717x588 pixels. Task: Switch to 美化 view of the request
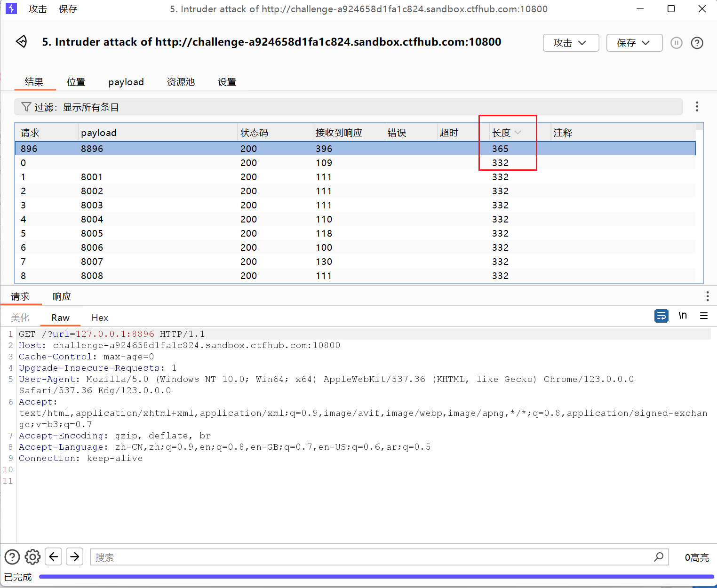point(20,318)
